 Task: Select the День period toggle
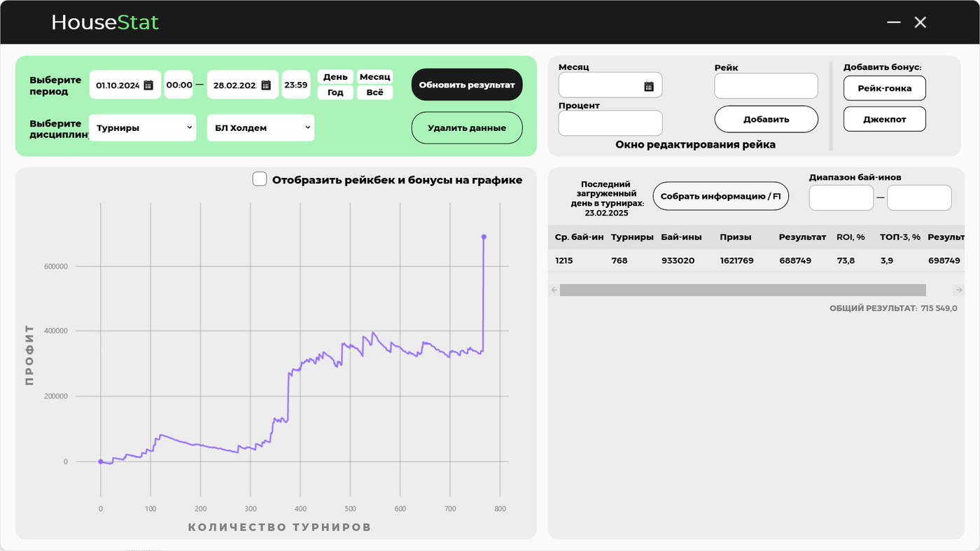[x=335, y=76]
